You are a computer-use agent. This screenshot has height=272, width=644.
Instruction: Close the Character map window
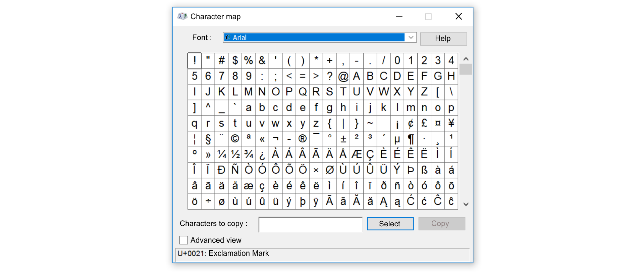459,16
